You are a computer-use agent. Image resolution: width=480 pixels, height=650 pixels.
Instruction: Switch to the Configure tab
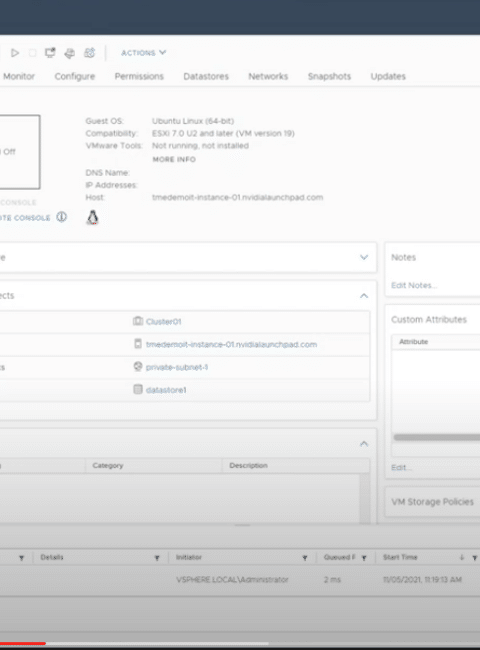(75, 76)
